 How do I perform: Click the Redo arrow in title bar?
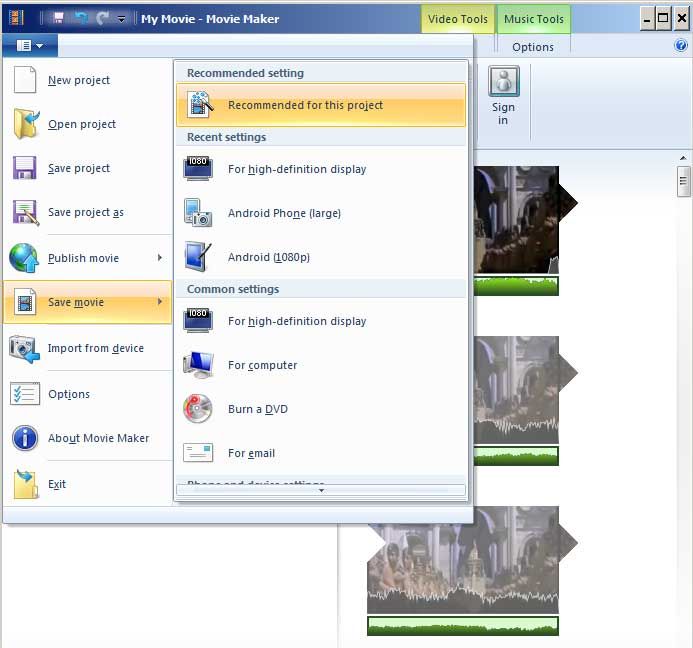tap(103, 18)
